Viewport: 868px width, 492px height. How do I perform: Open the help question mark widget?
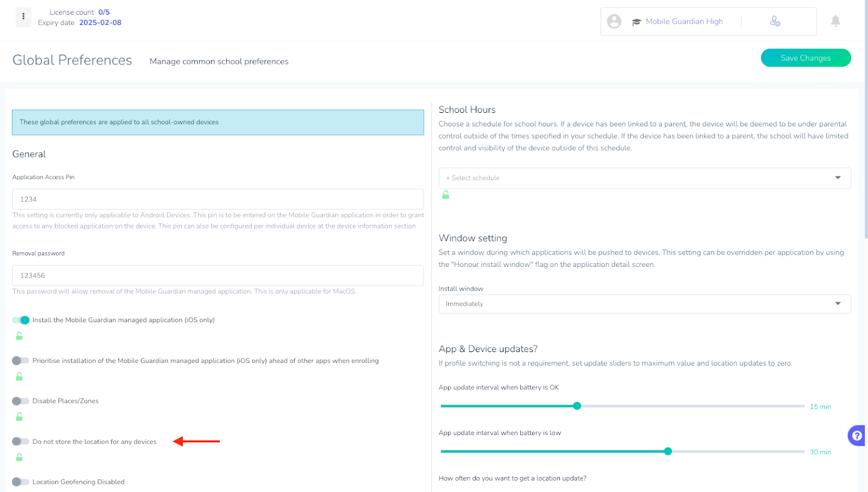[857, 436]
